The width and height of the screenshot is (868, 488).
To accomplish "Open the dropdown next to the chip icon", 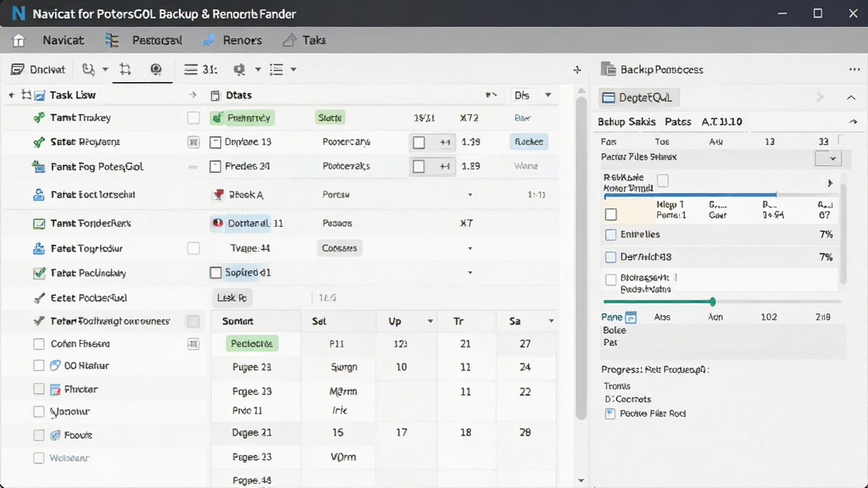I will pyautogui.click(x=258, y=69).
